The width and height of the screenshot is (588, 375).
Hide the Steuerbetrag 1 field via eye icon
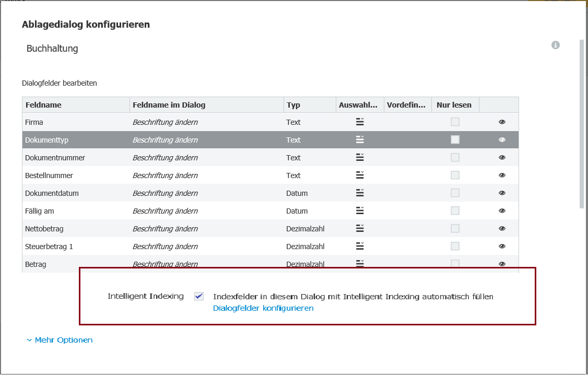point(502,246)
